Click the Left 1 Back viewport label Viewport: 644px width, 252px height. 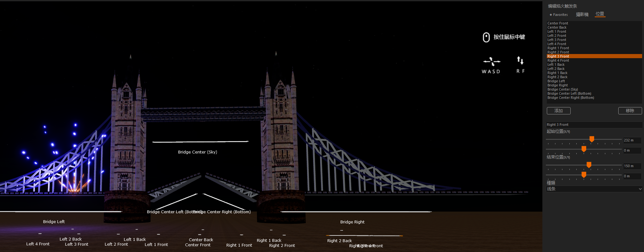tap(135, 239)
